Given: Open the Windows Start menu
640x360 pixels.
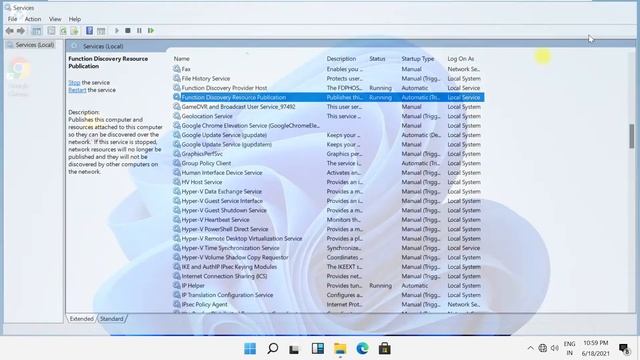Looking at the screenshot, I should (x=250, y=349).
